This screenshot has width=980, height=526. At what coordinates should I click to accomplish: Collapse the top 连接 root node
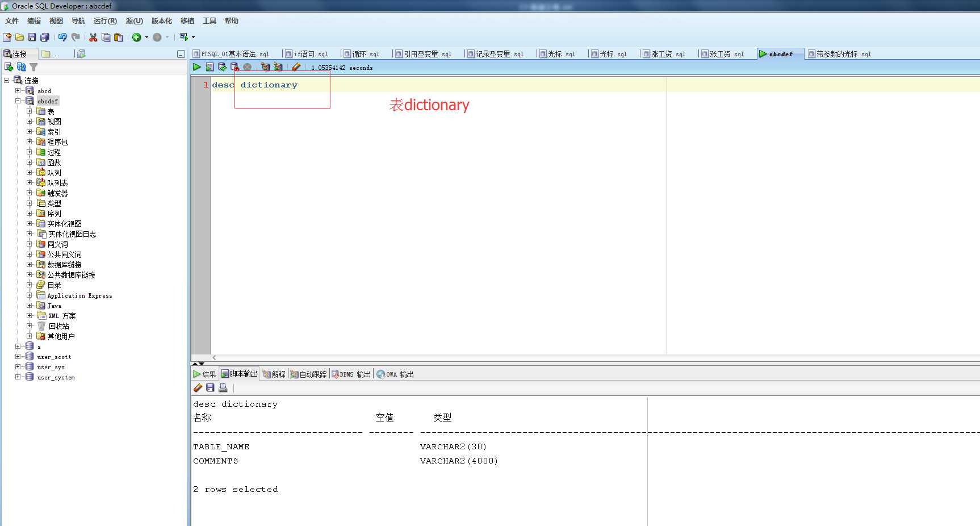pyautogui.click(x=6, y=81)
